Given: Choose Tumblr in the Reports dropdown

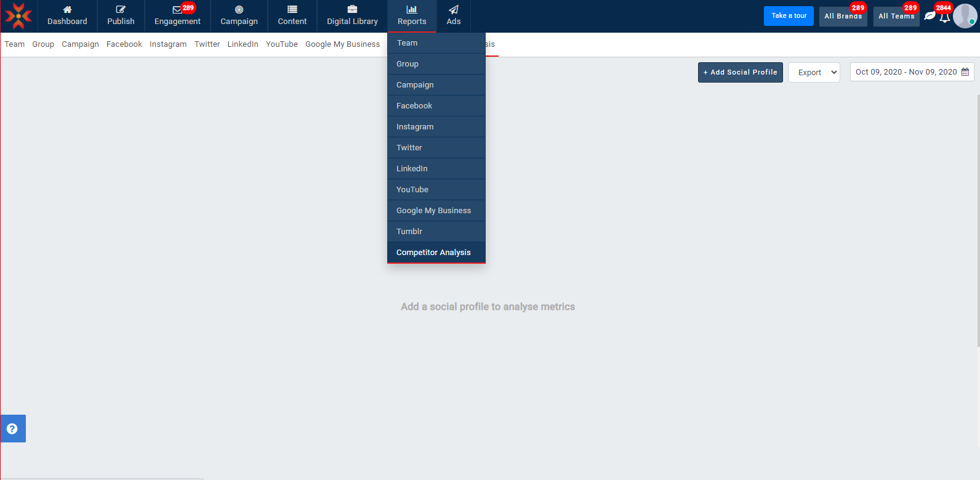Looking at the screenshot, I should 409,232.
